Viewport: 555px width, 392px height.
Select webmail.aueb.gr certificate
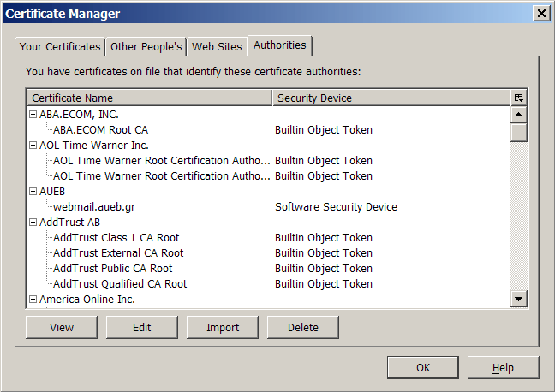(x=94, y=206)
